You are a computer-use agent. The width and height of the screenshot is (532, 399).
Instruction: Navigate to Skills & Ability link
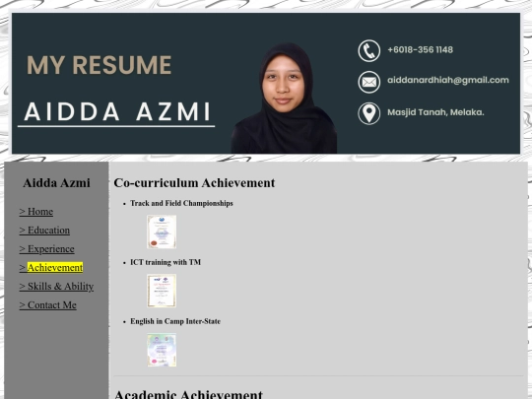tap(56, 286)
